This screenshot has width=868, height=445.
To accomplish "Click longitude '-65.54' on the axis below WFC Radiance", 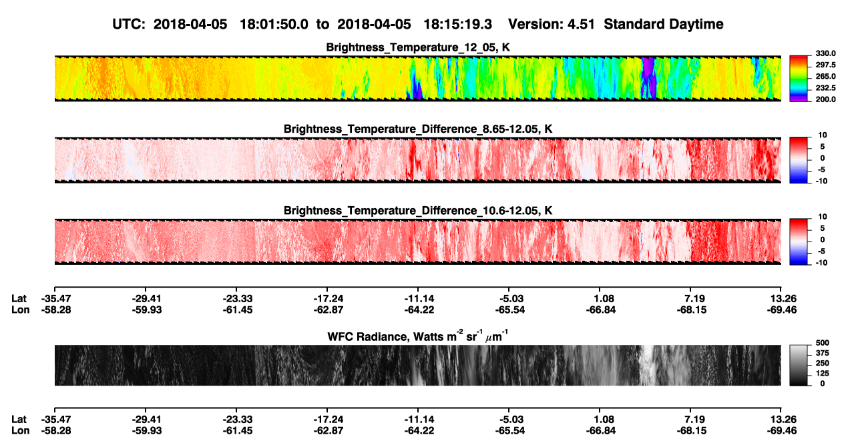I will [x=509, y=430].
